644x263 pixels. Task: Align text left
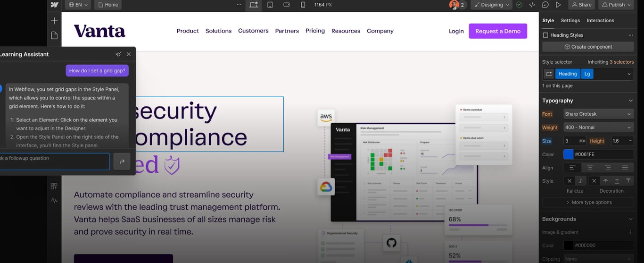click(572, 168)
